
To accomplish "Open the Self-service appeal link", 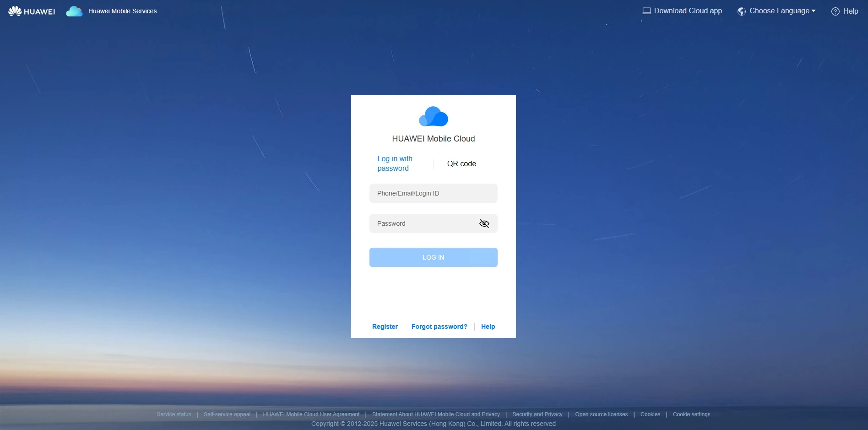I will (227, 414).
